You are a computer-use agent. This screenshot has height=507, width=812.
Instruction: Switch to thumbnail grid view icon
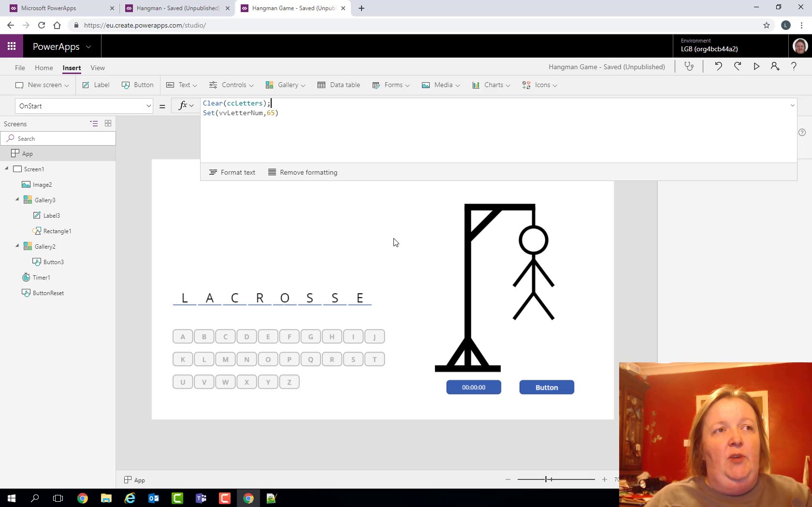pyautogui.click(x=108, y=124)
